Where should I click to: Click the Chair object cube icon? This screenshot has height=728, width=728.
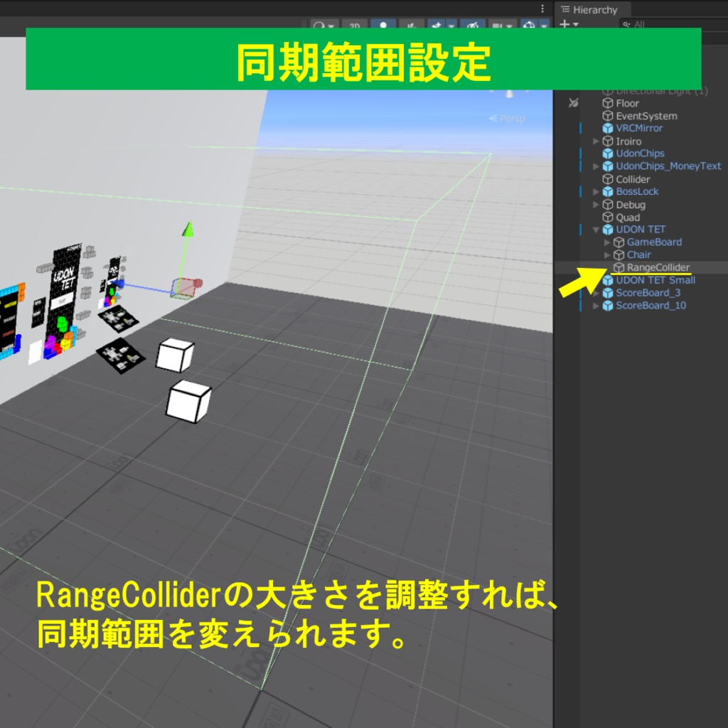pyautogui.click(x=619, y=255)
